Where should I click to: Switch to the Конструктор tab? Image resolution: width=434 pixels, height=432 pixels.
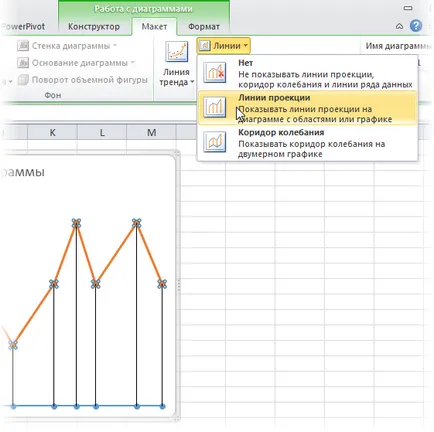94,27
